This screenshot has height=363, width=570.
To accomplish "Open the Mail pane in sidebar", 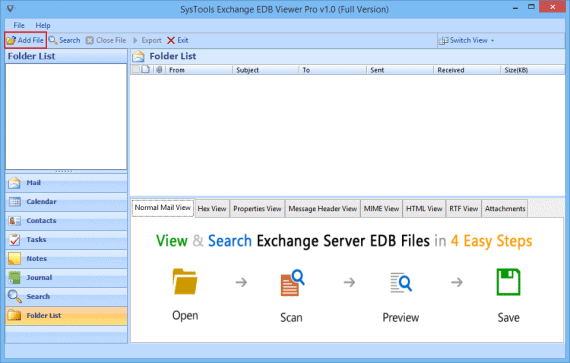I will click(x=66, y=183).
